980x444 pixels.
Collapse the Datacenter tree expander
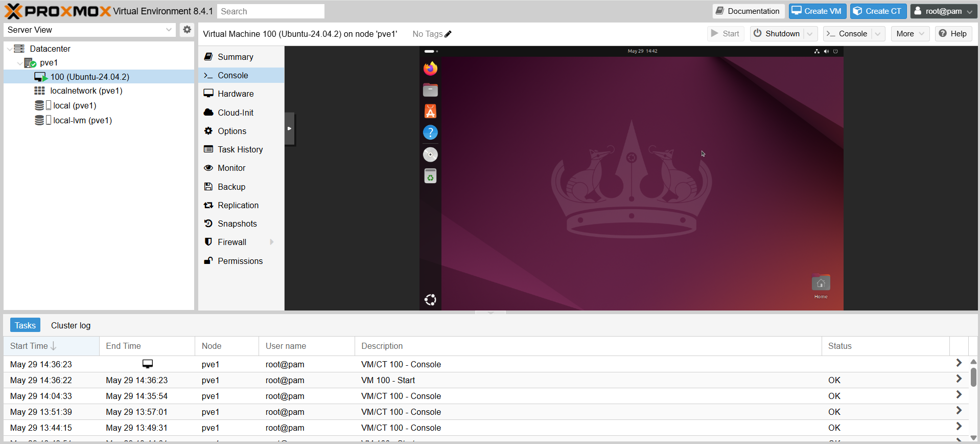click(9, 49)
